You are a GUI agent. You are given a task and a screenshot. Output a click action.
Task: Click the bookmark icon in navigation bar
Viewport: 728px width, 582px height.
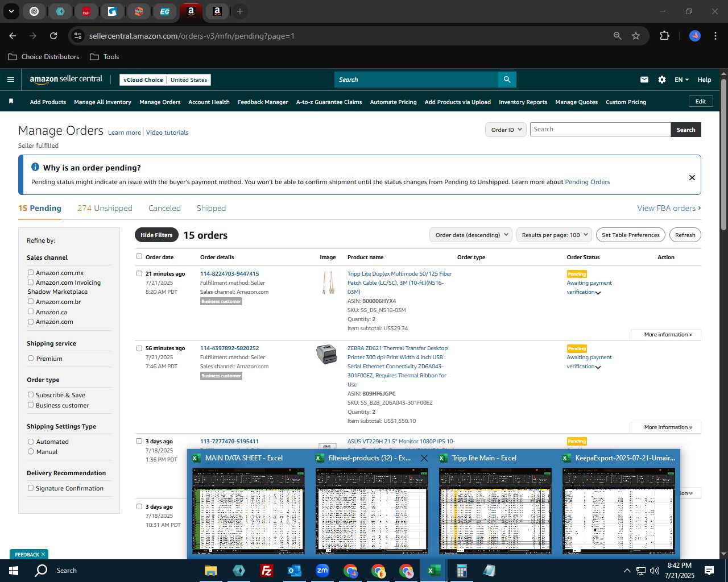[x=11, y=102]
